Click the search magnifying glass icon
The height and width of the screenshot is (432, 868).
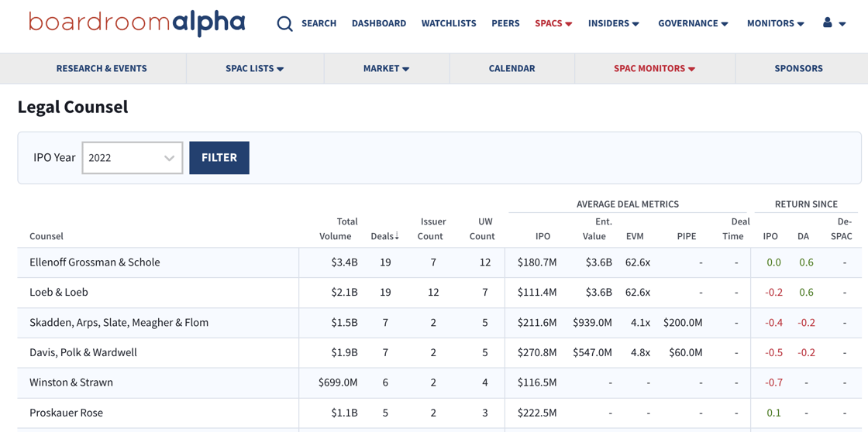pos(284,24)
